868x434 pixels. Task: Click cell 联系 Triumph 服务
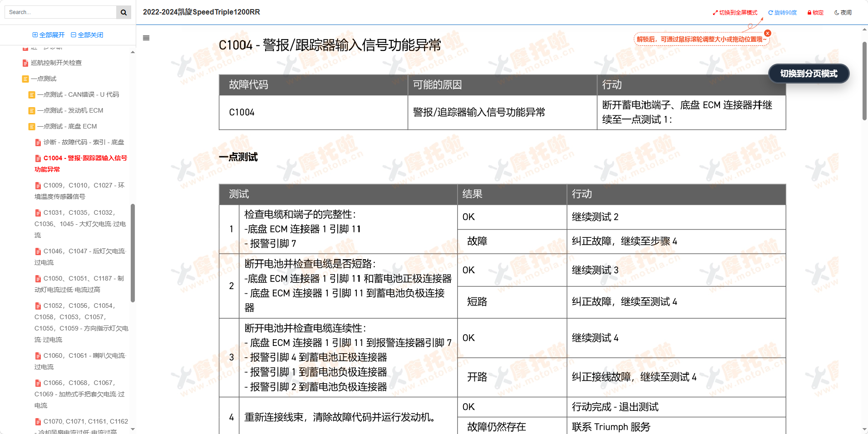pyautogui.click(x=676, y=427)
